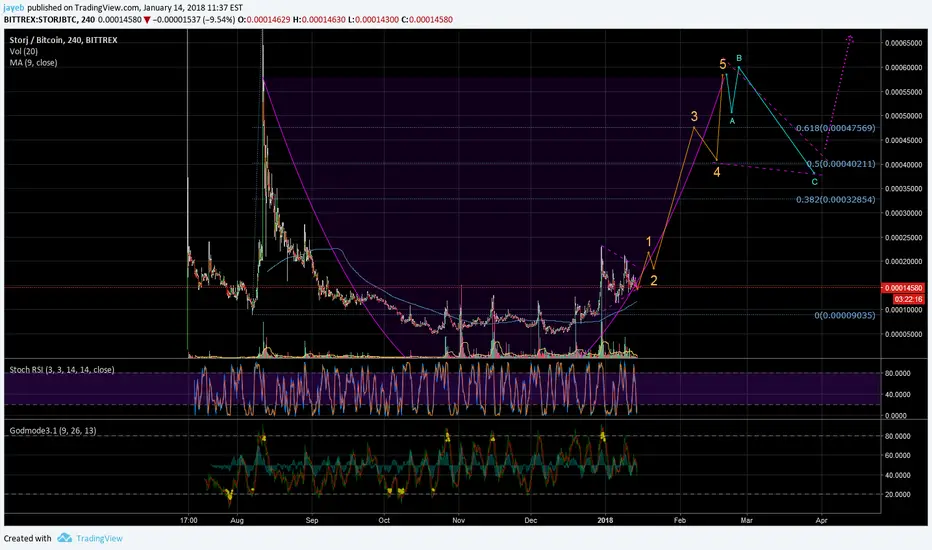Viewport: 932px width, 550px height.
Task: Select the 'Godmode3.1 (9, 26, 13)' label
Action: pos(52,430)
